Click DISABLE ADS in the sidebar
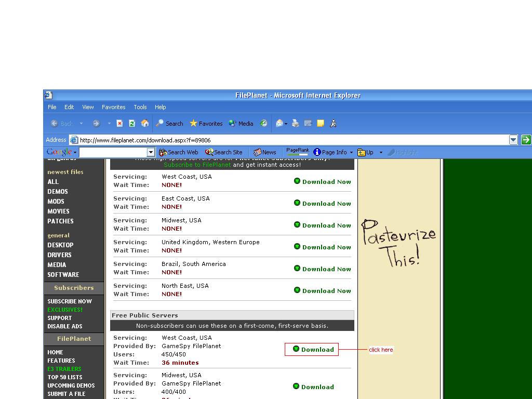The height and width of the screenshot is (399, 532). [65, 326]
